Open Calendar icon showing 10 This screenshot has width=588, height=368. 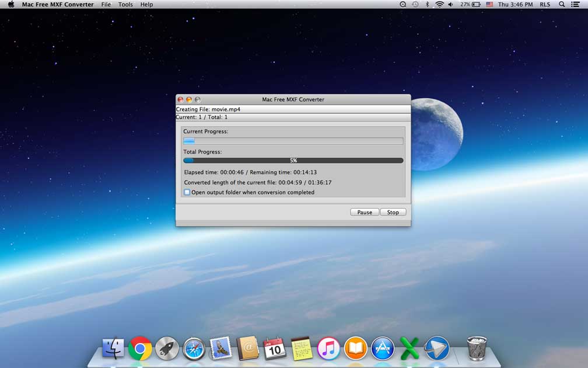point(275,349)
